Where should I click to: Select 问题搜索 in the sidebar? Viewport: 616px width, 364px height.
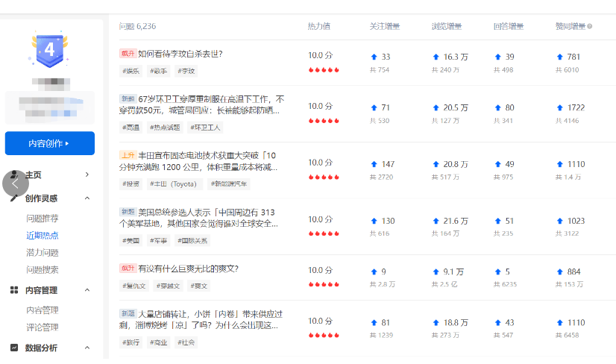click(43, 270)
